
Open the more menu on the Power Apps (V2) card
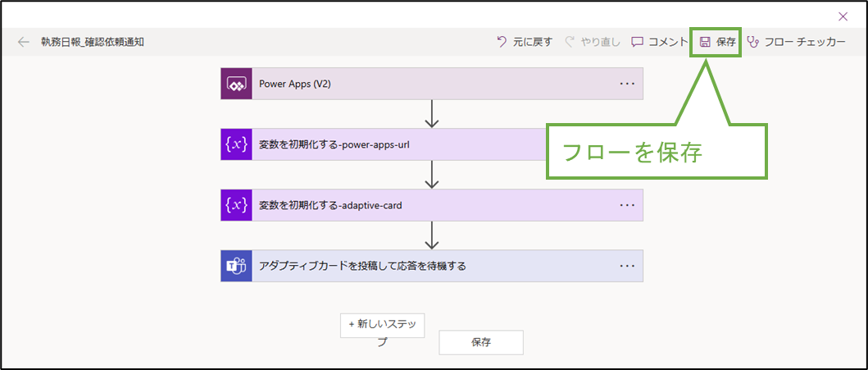click(627, 84)
